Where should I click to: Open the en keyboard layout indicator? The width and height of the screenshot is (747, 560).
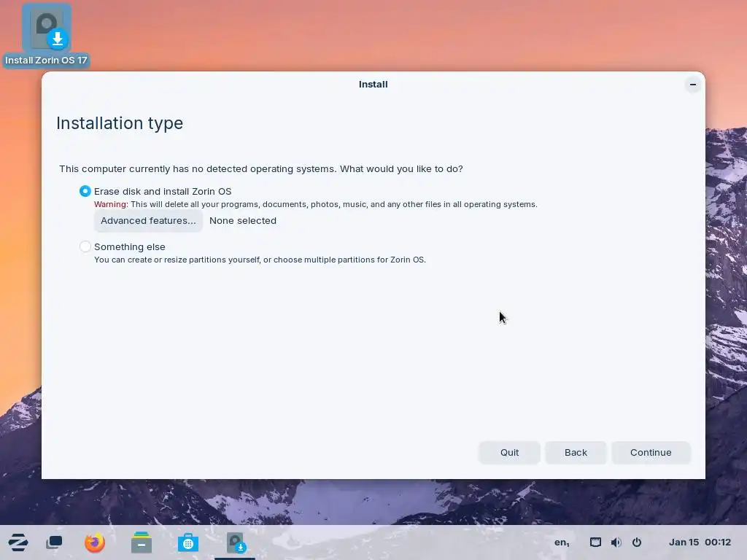(562, 542)
